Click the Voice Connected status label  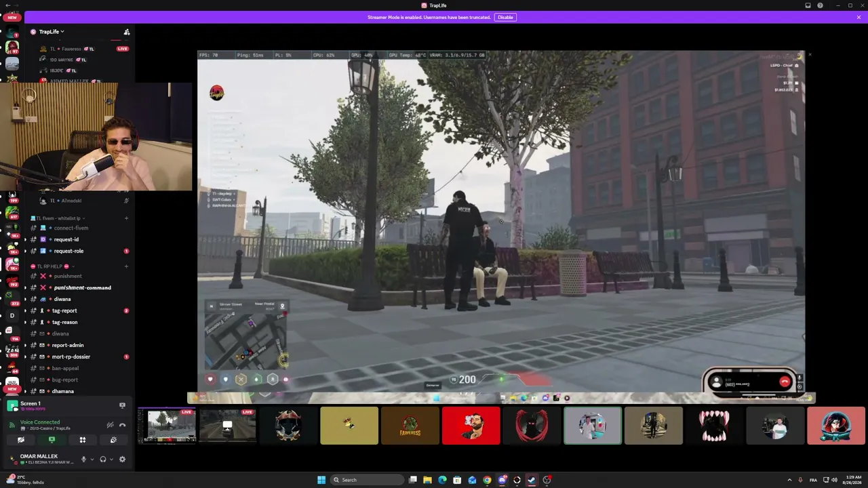[x=40, y=422]
